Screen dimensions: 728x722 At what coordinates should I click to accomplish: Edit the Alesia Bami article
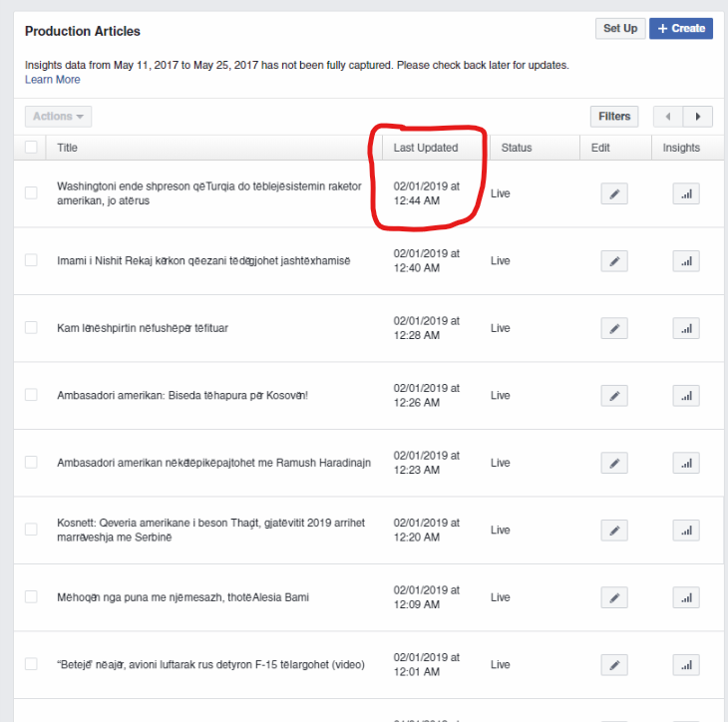(613, 597)
